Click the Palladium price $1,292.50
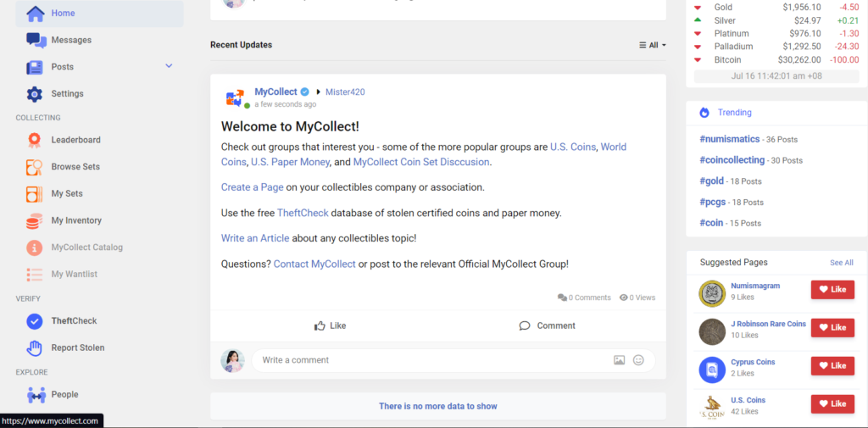Image resolution: width=868 pixels, height=428 pixels. click(x=802, y=47)
